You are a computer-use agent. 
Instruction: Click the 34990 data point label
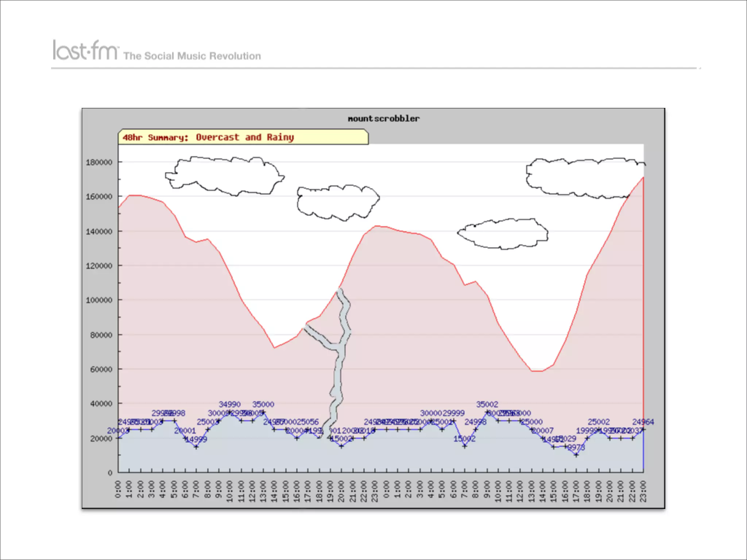229,404
